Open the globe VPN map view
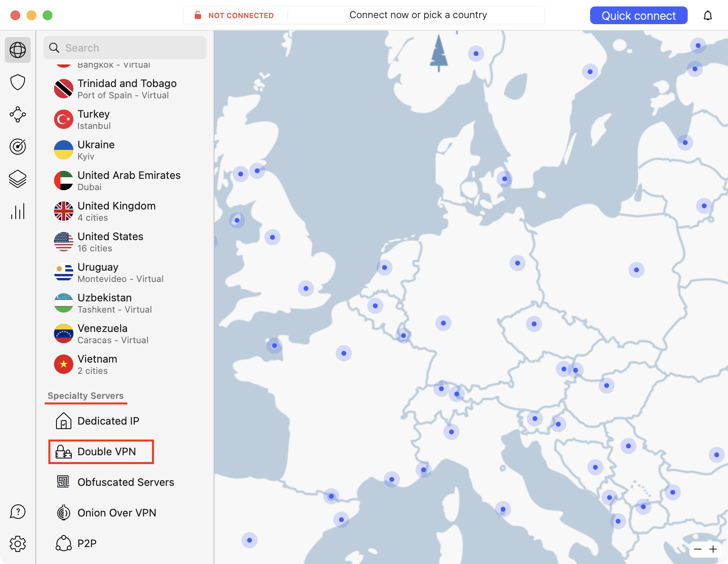This screenshot has width=728, height=564. [18, 50]
